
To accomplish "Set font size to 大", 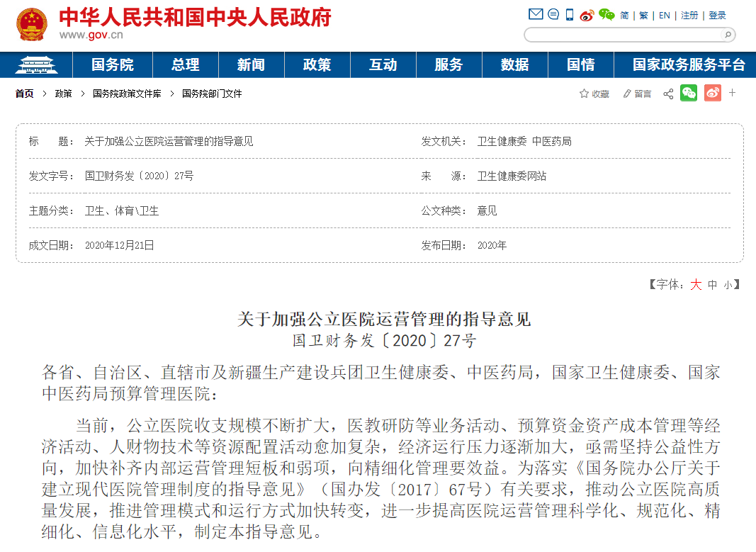I will (696, 284).
